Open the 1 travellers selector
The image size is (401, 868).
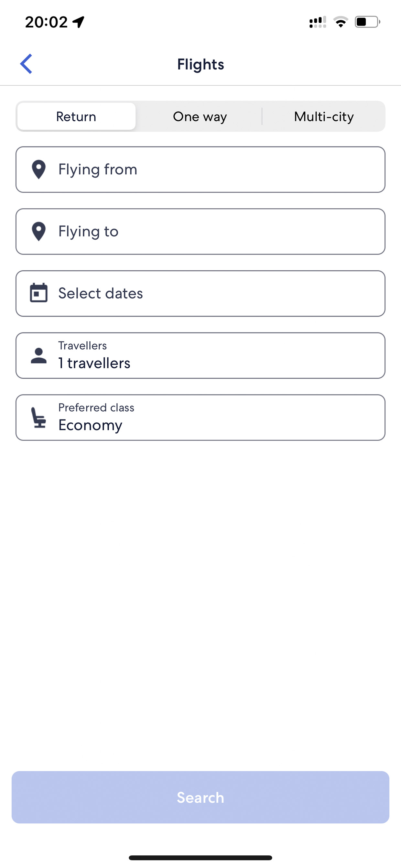click(x=200, y=355)
